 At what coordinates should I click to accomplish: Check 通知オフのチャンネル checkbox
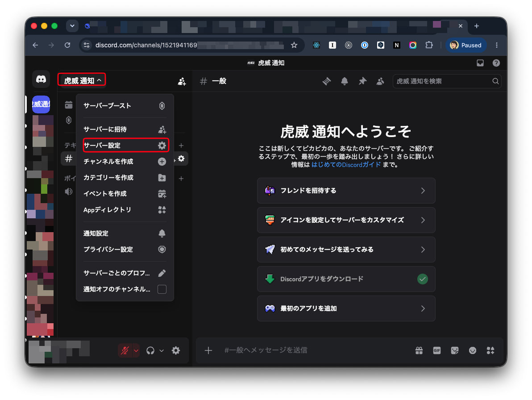[162, 289]
